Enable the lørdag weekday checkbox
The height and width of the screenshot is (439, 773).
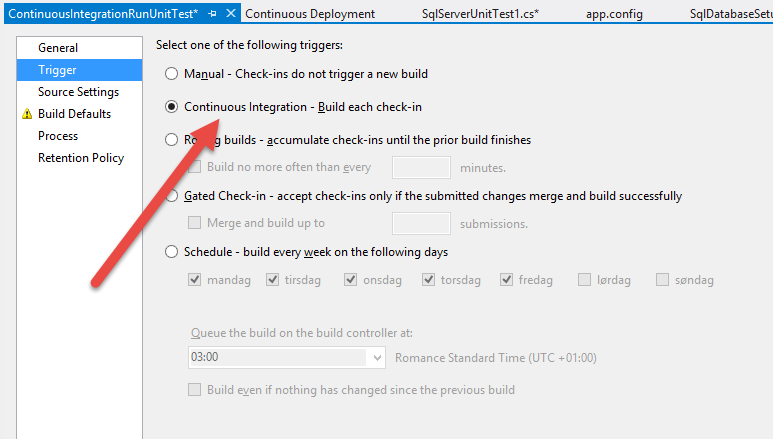pyautogui.click(x=585, y=280)
